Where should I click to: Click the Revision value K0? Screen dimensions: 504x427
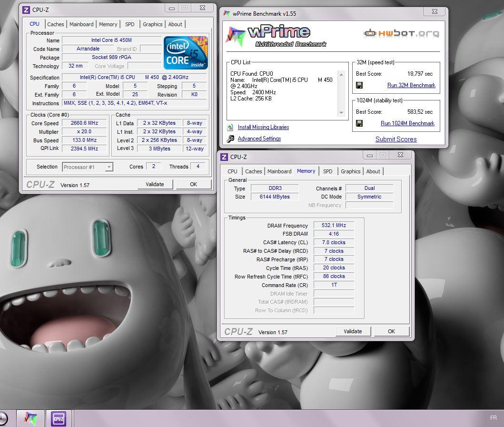tap(194, 95)
